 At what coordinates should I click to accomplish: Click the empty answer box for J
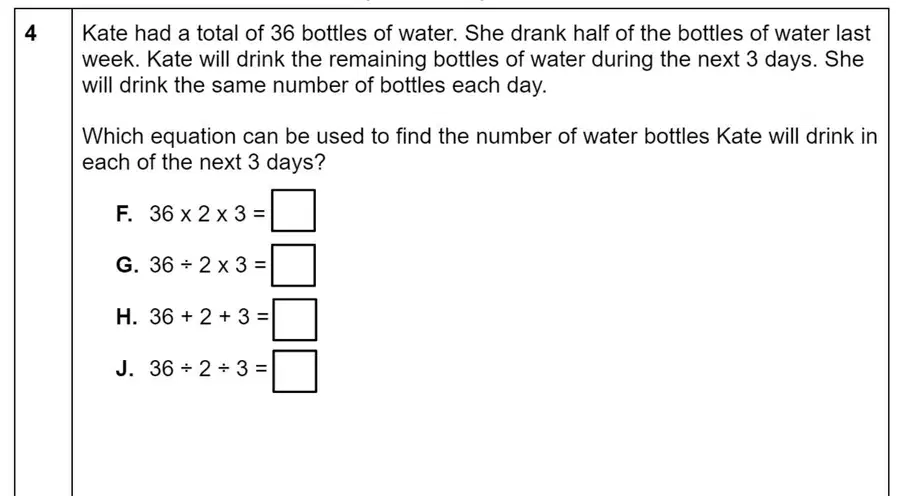click(x=294, y=371)
